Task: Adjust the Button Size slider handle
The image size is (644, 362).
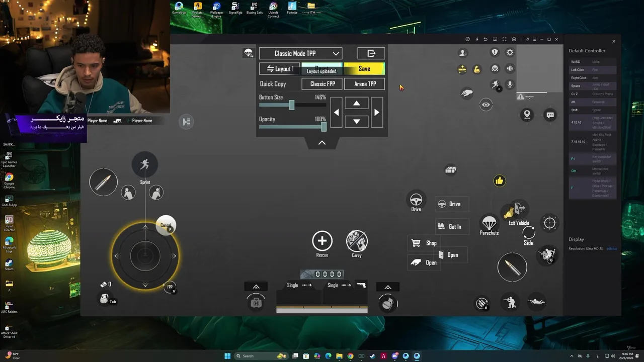Action: pyautogui.click(x=292, y=105)
